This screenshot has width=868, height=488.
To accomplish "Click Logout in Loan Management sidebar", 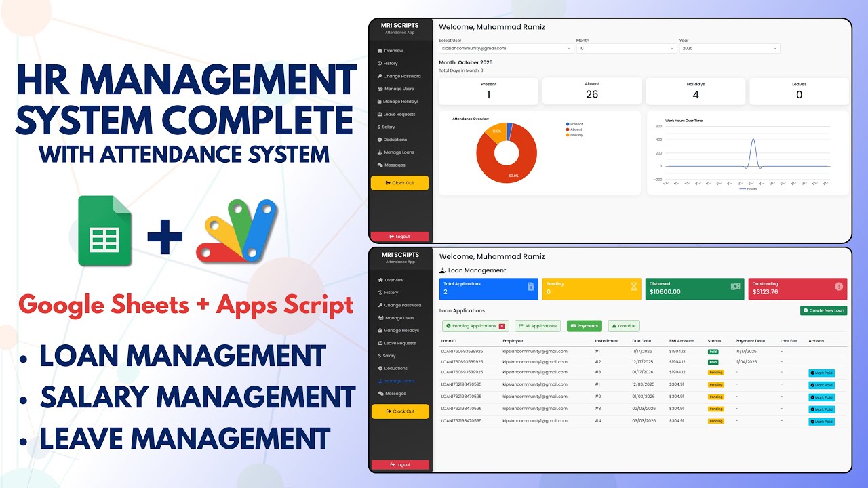I will 400,465.
